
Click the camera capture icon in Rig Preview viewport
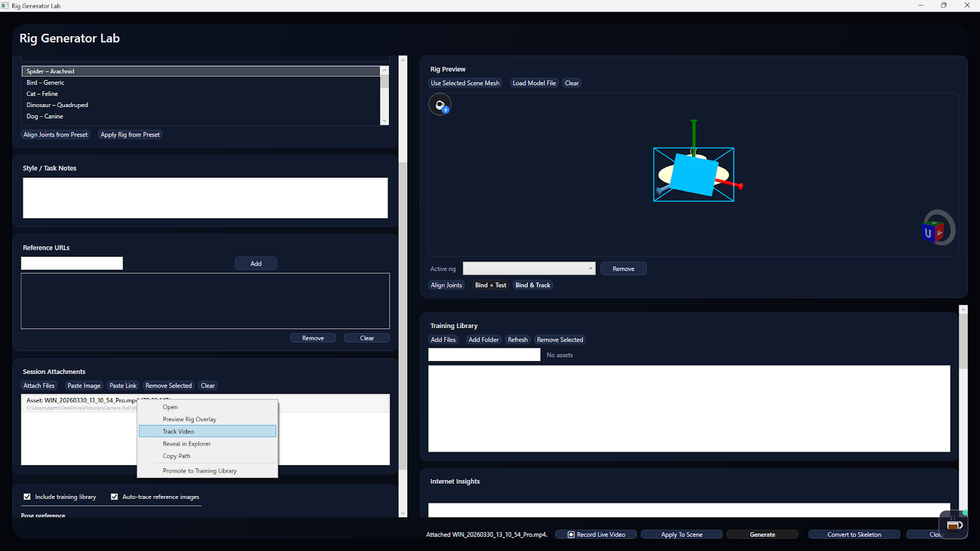point(439,103)
